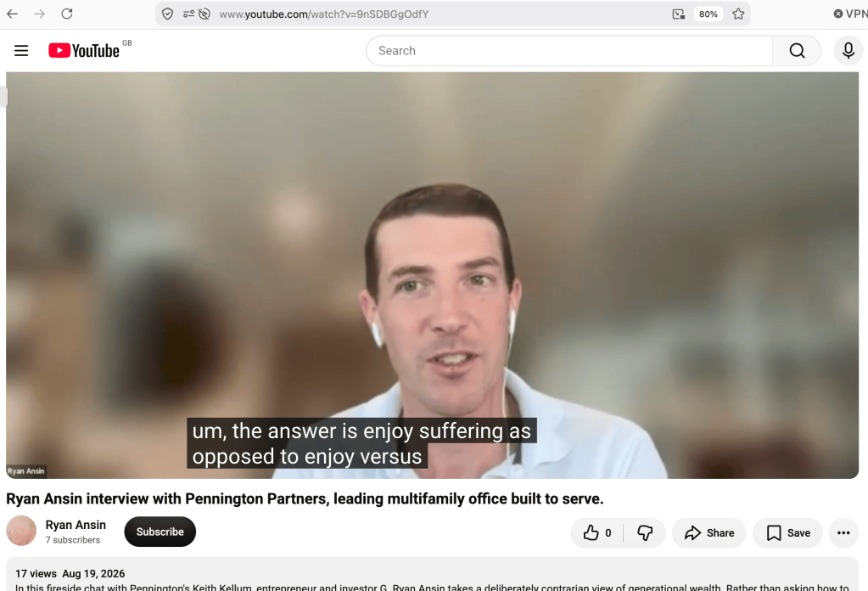This screenshot has height=591, width=868.
Task: Open the 80% zoom level control
Action: pyautogui.click(x=708, y=14)
